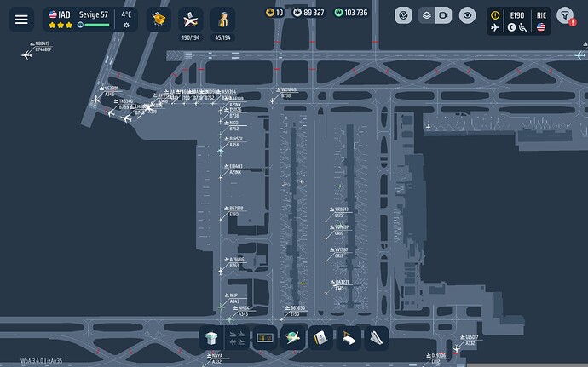
Task: Expand the weather widget showing 4°C
Action: click(x=126, y=19)
